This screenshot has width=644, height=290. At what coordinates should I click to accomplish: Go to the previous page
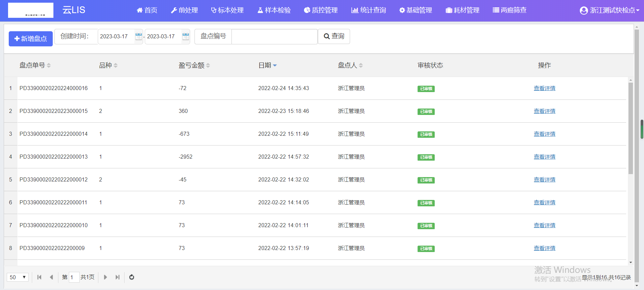click(51, 277)
